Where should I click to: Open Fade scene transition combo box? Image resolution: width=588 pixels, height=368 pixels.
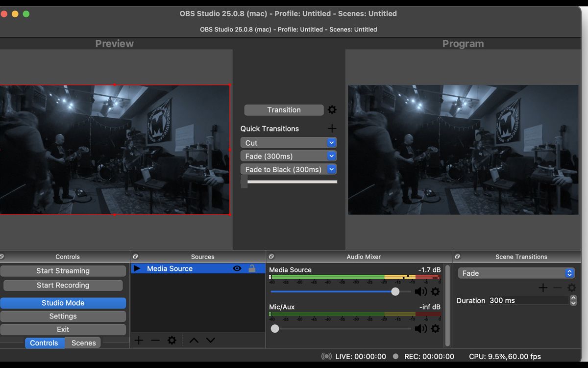tap(516, 273)
